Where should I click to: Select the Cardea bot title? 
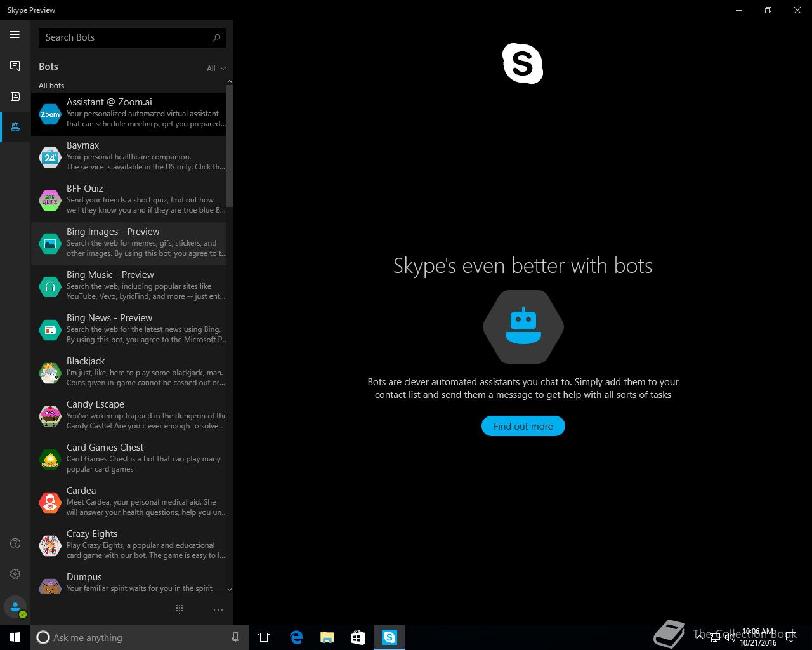click(81, 491)
